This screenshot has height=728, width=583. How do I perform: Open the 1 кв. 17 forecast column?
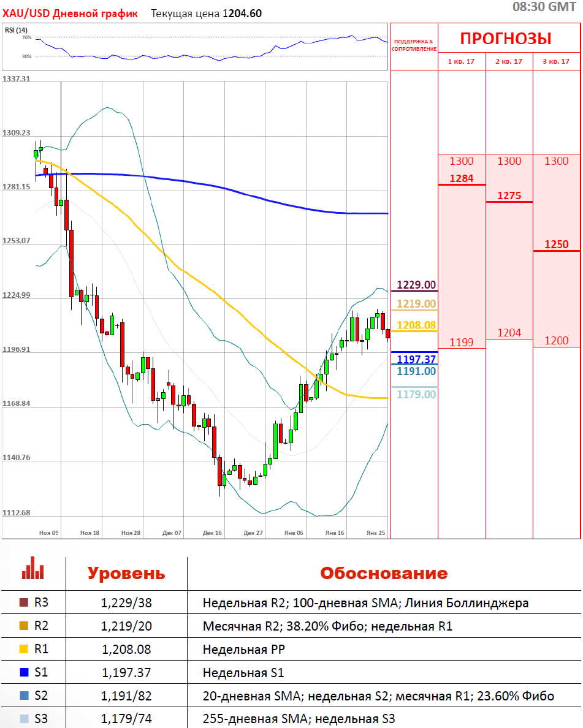(x=462, y=61)
